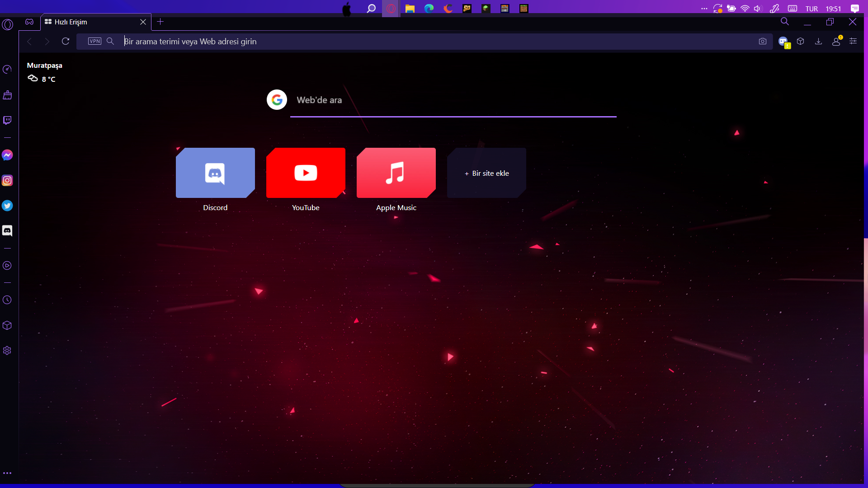Open the Opera GX main menu logo
The height and width of the screenshot is (488, 868).
(x=8, y=24)
